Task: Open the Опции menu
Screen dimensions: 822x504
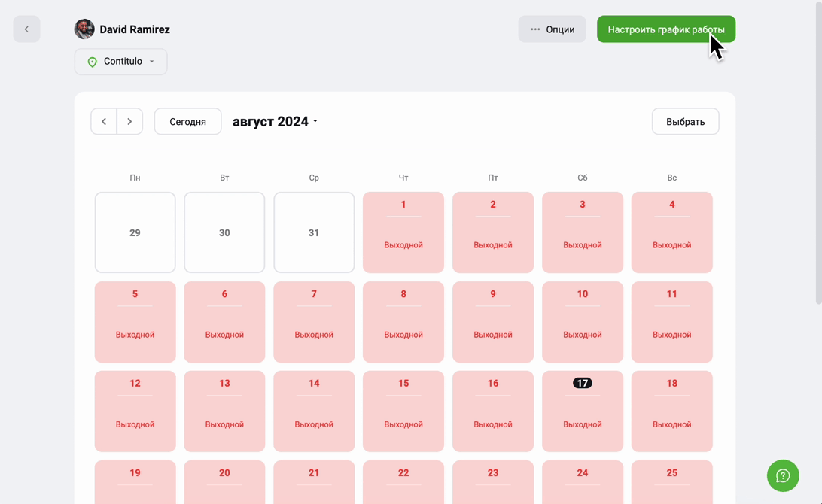Action: pos(552,29)
